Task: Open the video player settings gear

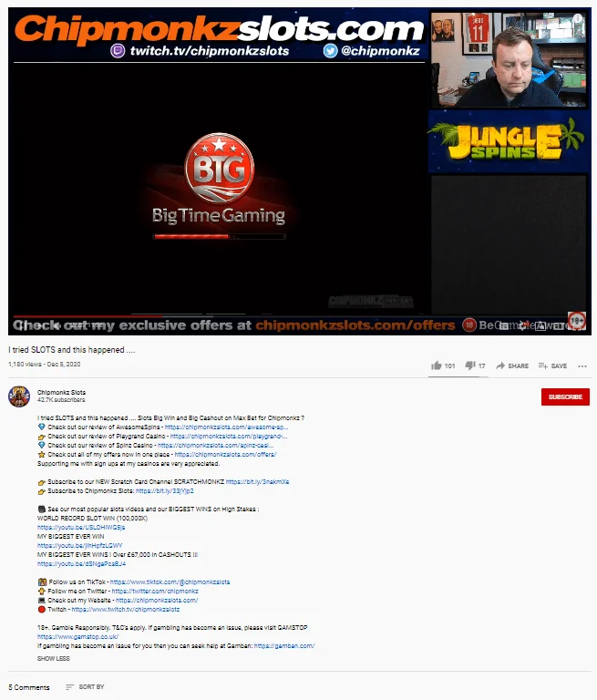Action: [x=522, y=326]
